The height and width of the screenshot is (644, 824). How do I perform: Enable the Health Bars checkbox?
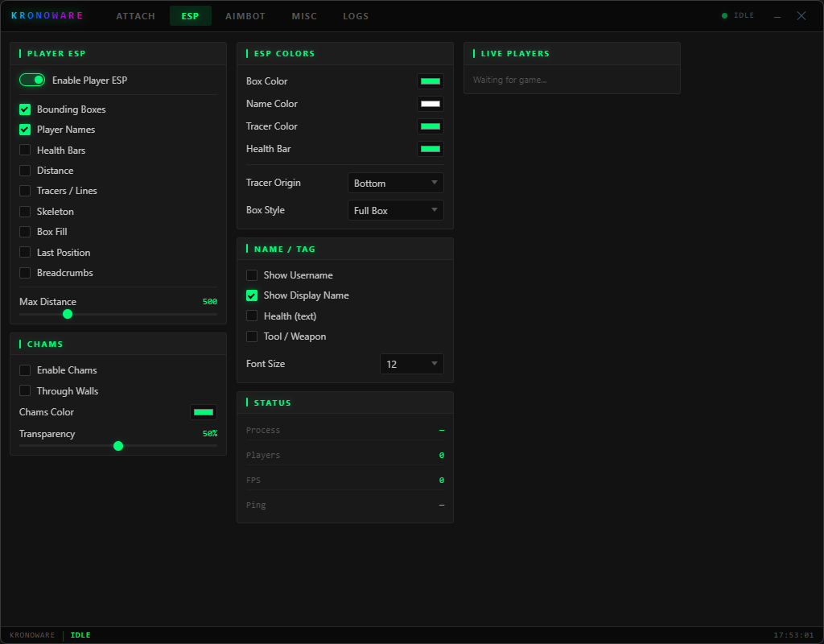25,150
